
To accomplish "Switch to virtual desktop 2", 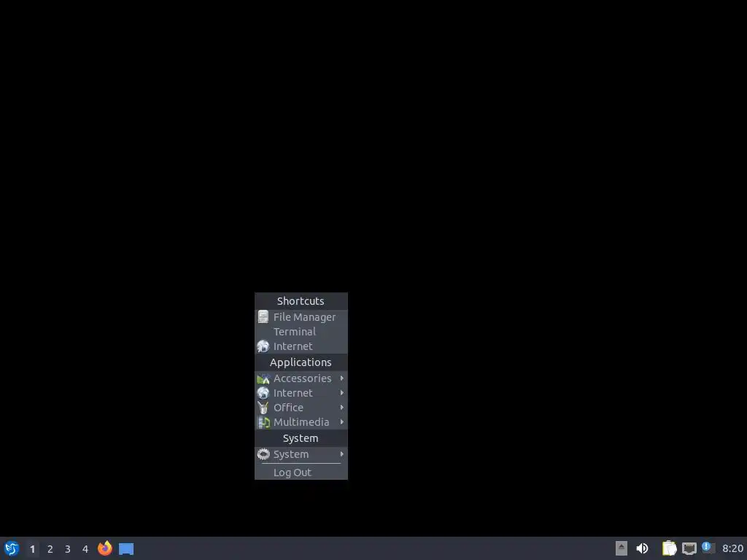I will 50,549.
